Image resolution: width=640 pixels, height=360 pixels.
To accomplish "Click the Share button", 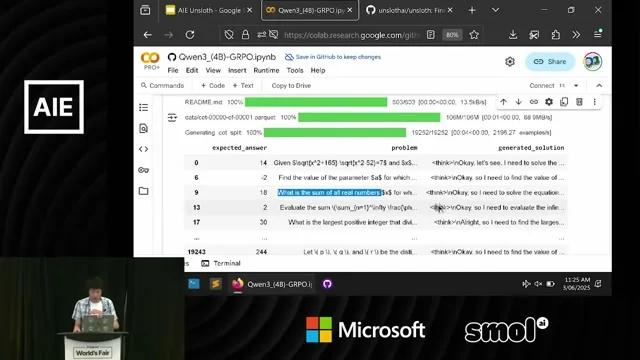I will 550,62.
